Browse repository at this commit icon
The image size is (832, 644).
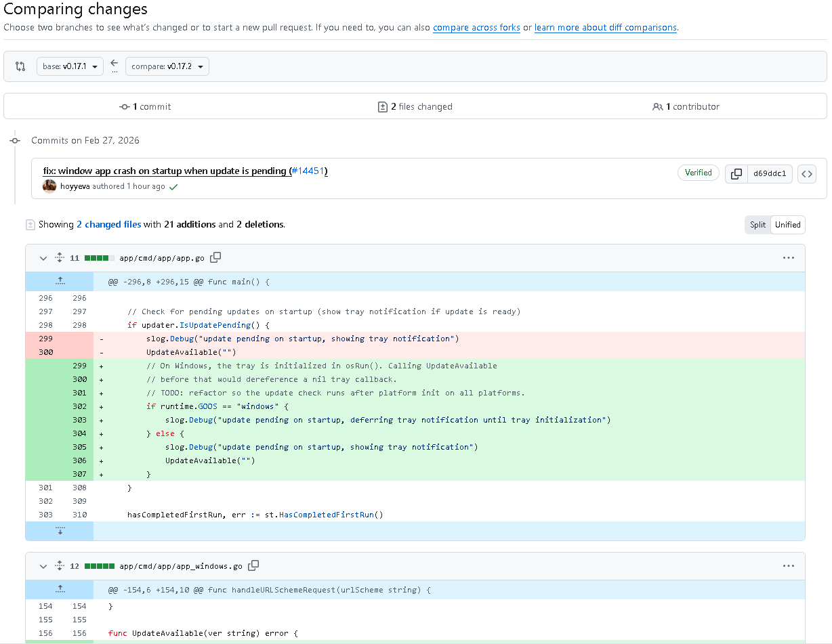806,174
